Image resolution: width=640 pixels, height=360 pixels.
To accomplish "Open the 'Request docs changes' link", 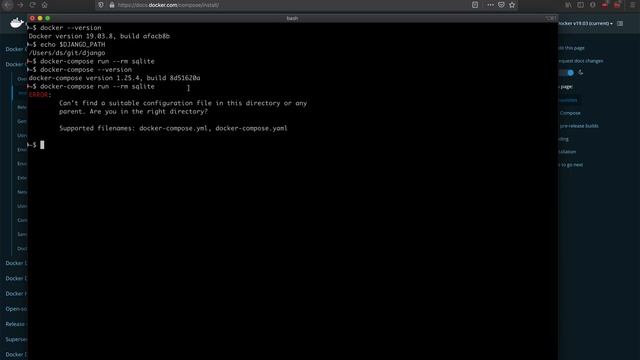I will click(580, 61).
